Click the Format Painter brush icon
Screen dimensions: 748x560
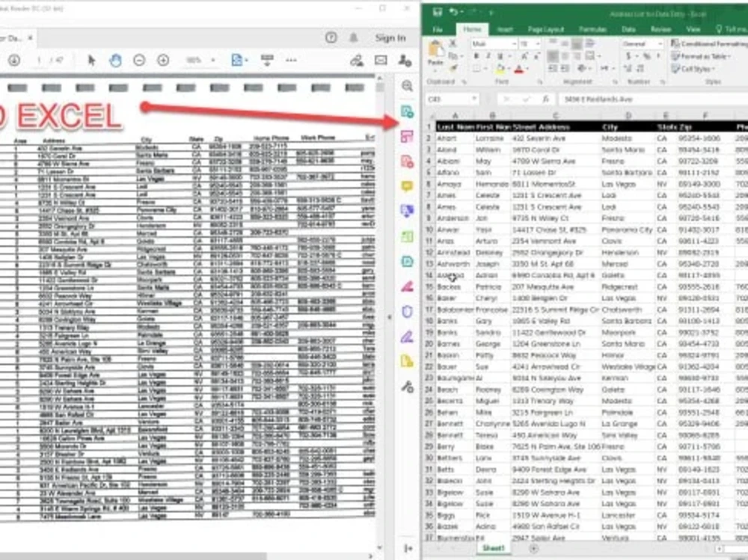point(453,68)
